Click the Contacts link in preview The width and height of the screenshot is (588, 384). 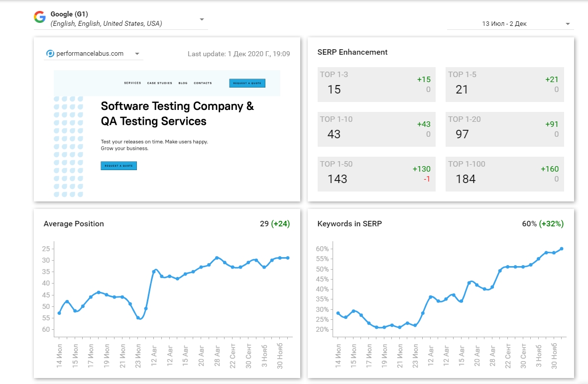[203, 83]
